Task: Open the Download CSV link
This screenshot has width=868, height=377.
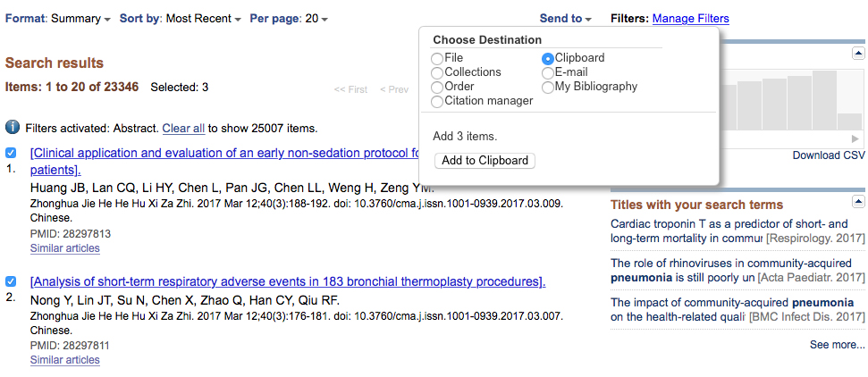Action: pos(829,155)
